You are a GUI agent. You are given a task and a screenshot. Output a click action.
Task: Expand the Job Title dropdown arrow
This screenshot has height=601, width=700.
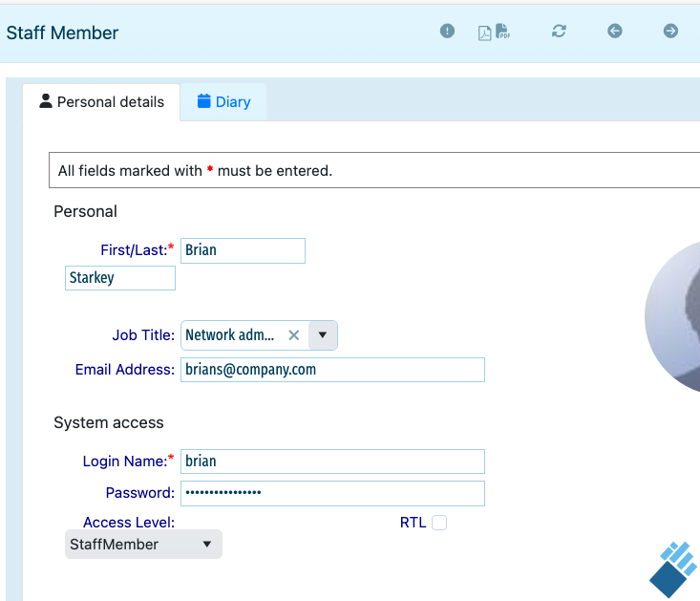pos(323,334)
